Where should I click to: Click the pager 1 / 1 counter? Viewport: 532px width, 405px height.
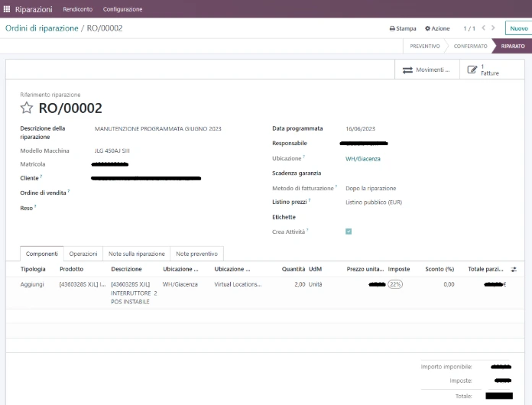coord(469,28)
